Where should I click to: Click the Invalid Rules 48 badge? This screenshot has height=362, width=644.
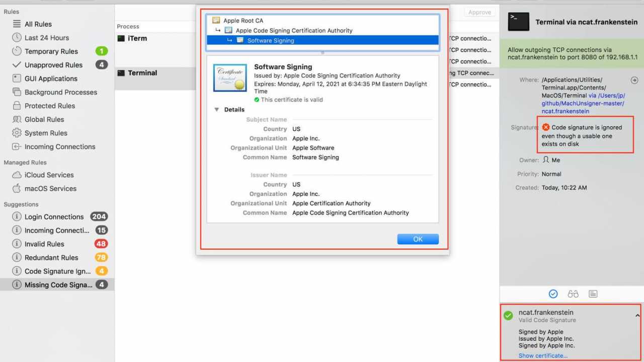[x=101, y=244]
